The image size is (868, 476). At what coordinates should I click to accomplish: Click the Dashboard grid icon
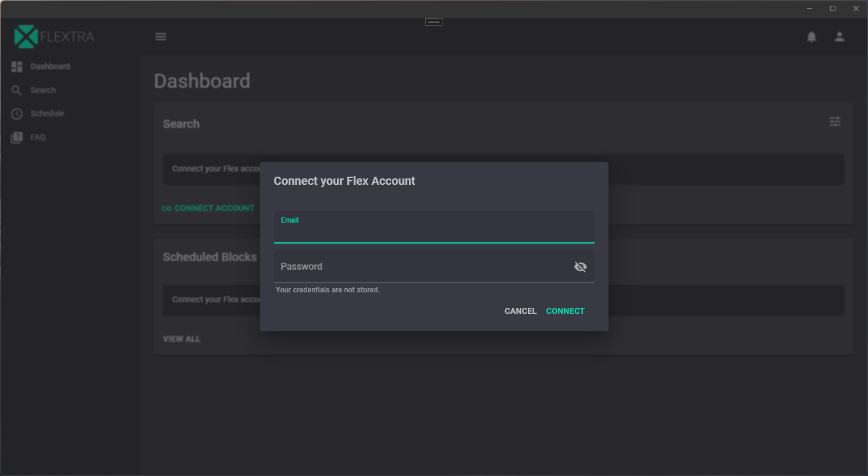coord(17,67)
